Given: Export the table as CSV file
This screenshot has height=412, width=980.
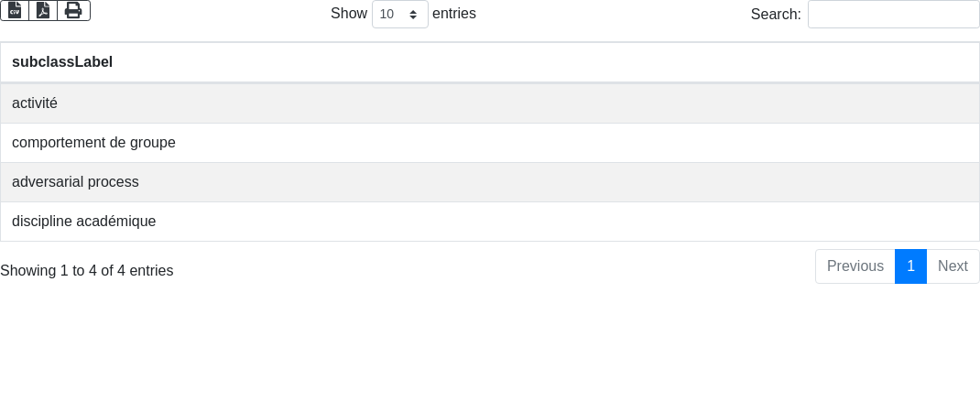Looking at the screenshot, I should tap(15, 10).
